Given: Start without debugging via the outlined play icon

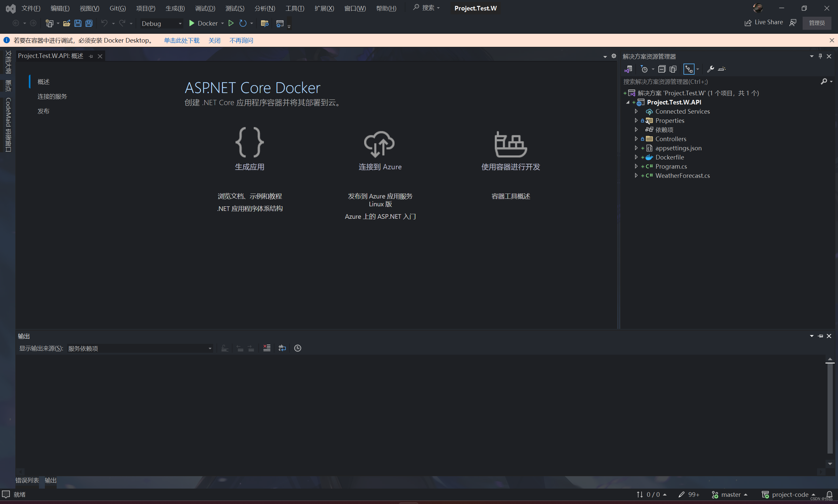Looking at the screenshot, I should click(x=231, y=23).
